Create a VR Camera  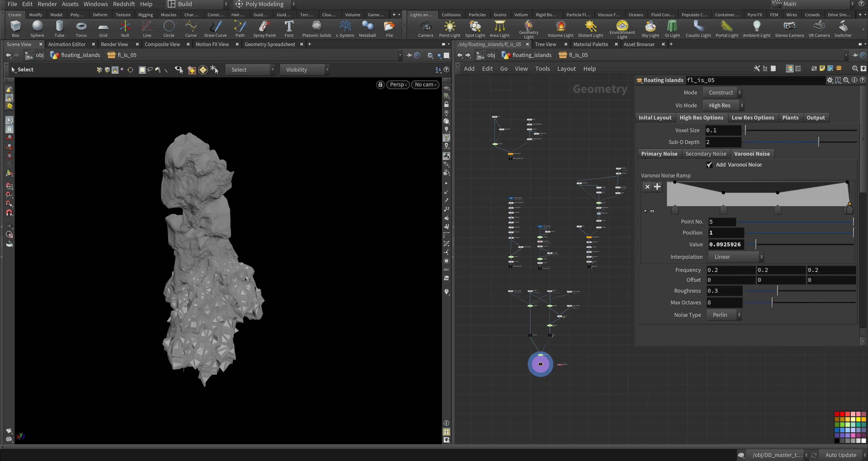[819, 29]
